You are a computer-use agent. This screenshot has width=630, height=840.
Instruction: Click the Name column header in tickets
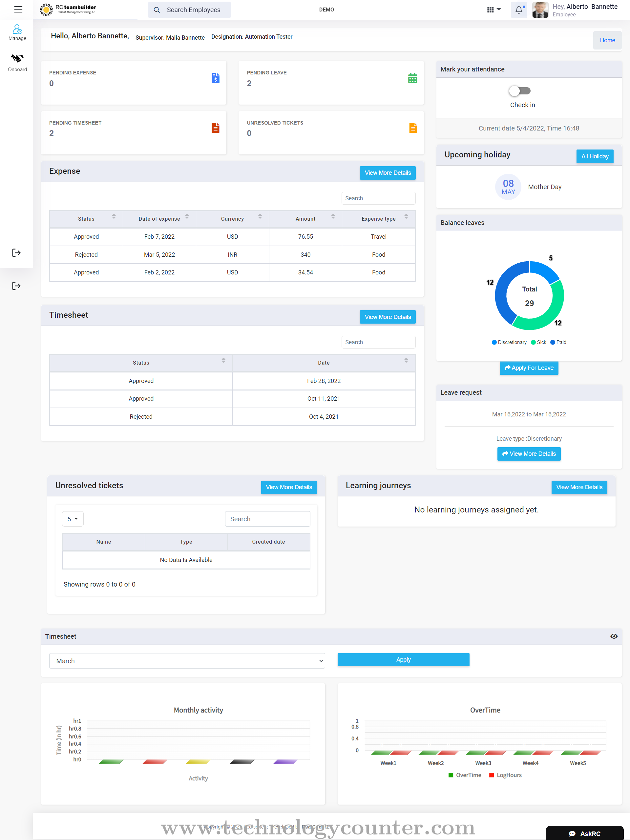coord(104,542)
